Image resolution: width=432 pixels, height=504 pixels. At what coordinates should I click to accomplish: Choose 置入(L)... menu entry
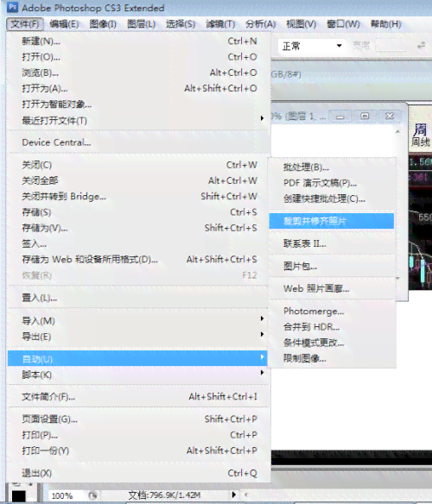click(x=138, y=298)
